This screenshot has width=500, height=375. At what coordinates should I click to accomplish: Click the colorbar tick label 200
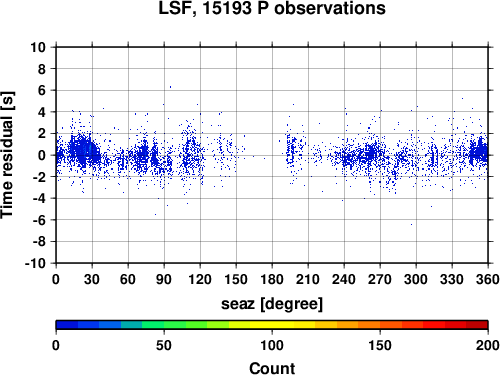pyautogui.click(x=488, y=346)
